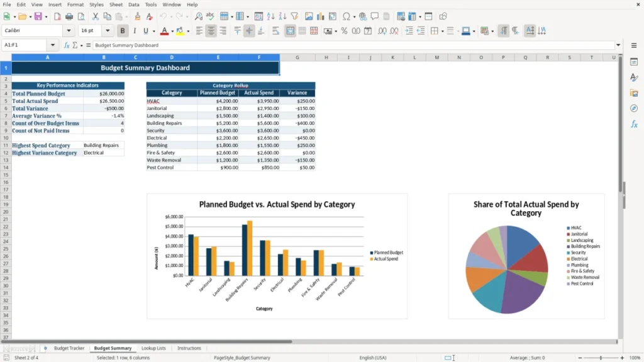Image resolution: width=644 pixels, height=362 pixels.
Task: Open conditional formatting dropdown arrow
Action: point(492,31)
